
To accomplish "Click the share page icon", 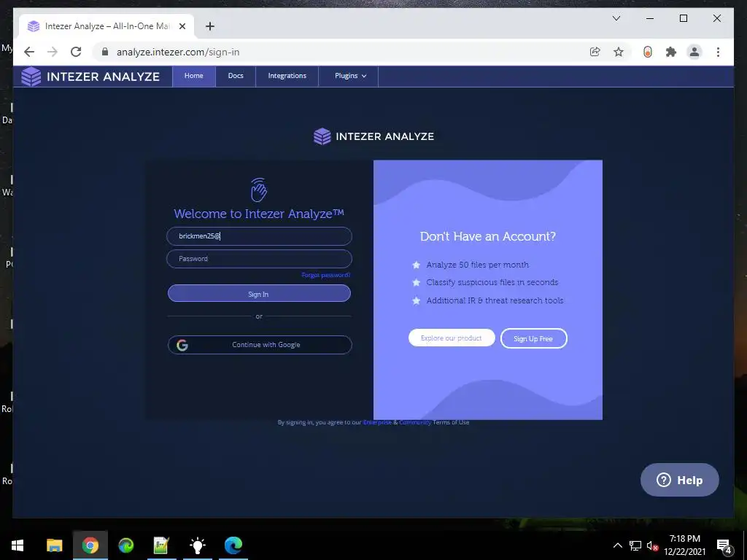I will tap(595, 52).
